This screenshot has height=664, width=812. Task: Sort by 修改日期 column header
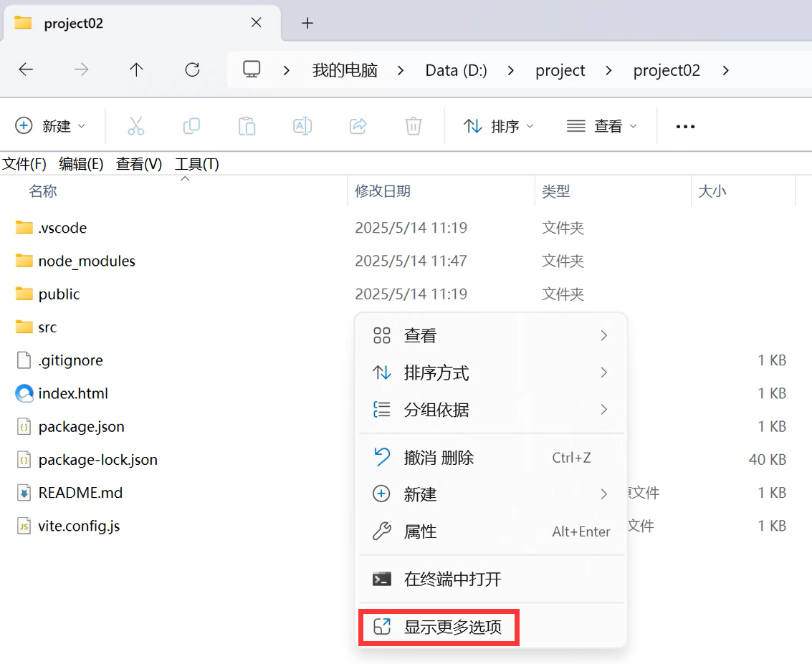(383, 191)
